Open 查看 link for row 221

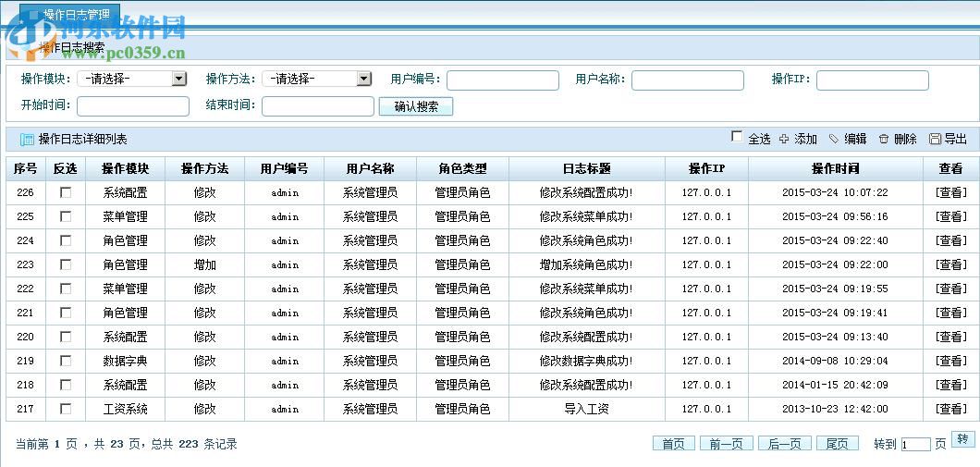(x=950, y=313)
